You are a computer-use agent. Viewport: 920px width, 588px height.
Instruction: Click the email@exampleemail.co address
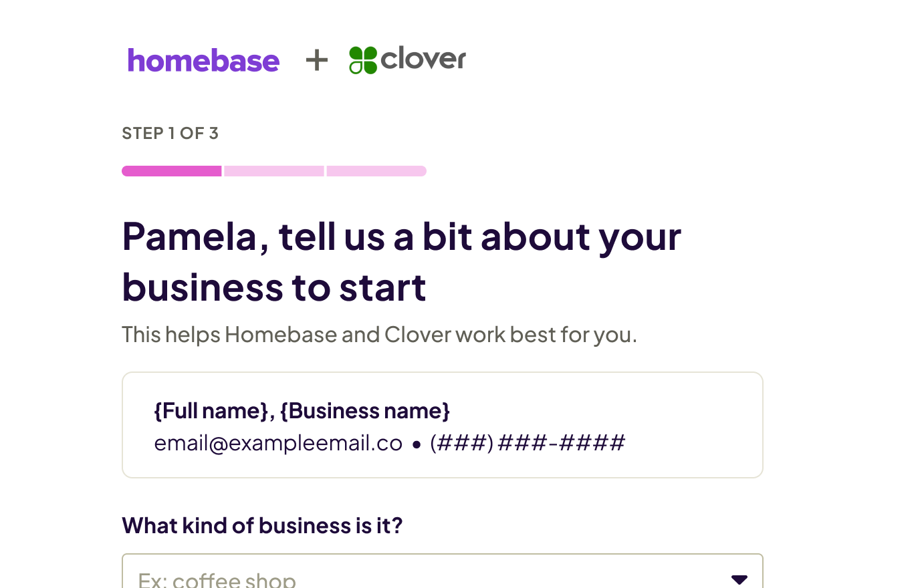(278, 443)
